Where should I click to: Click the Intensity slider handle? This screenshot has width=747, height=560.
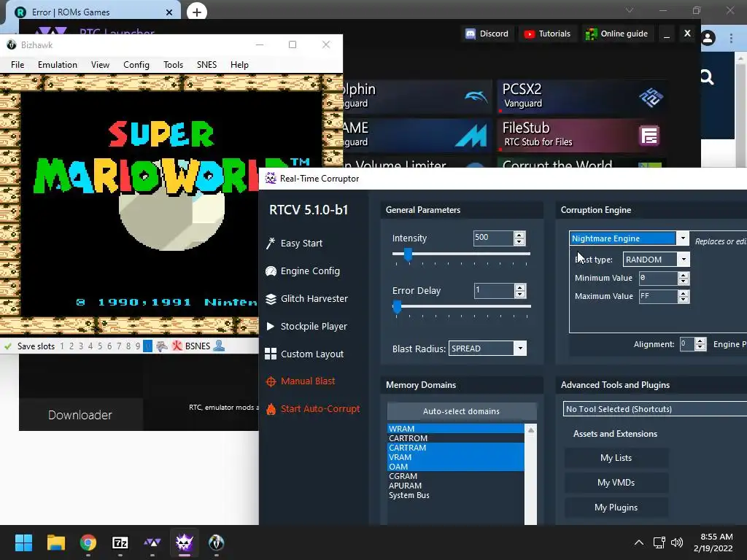408,254
